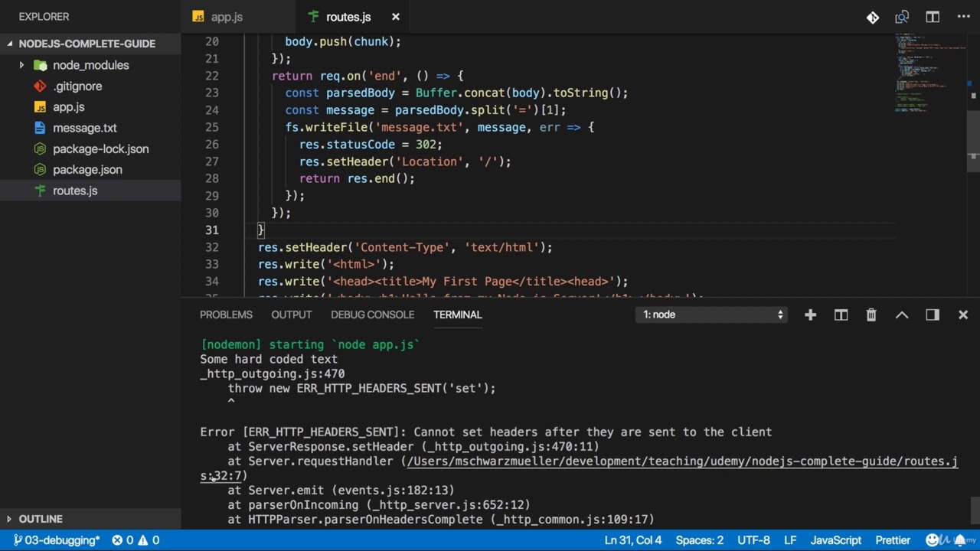Create a new terminal with plus icon
This screenshot has height=551, width=980.
coord(810,315)
